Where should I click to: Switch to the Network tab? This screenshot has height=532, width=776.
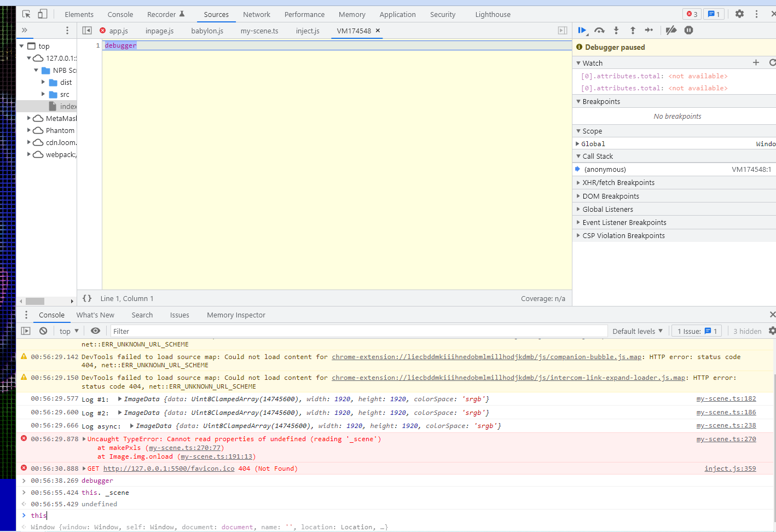pyautogui.click(x=257, y=14)
